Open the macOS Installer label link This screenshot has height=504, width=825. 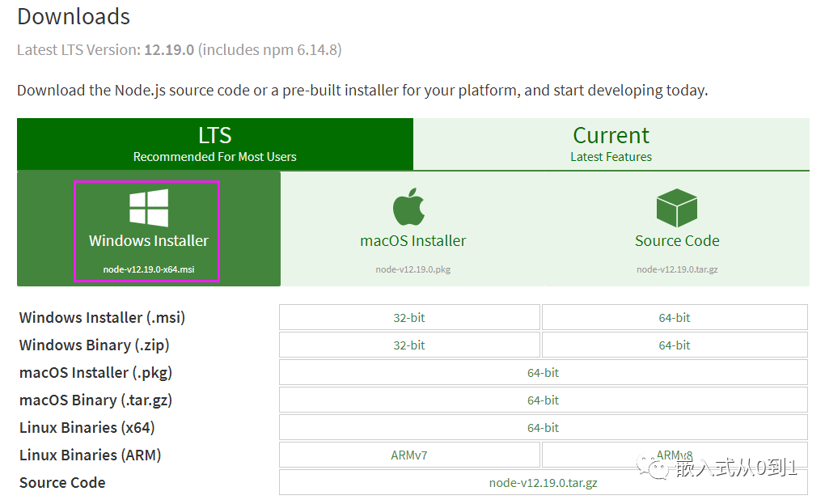pyautogui.click(x=413, y=241)
